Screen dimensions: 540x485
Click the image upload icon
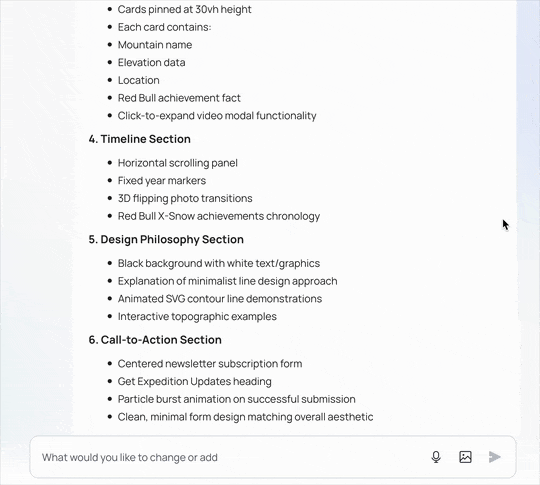click(x=465, y=457)
